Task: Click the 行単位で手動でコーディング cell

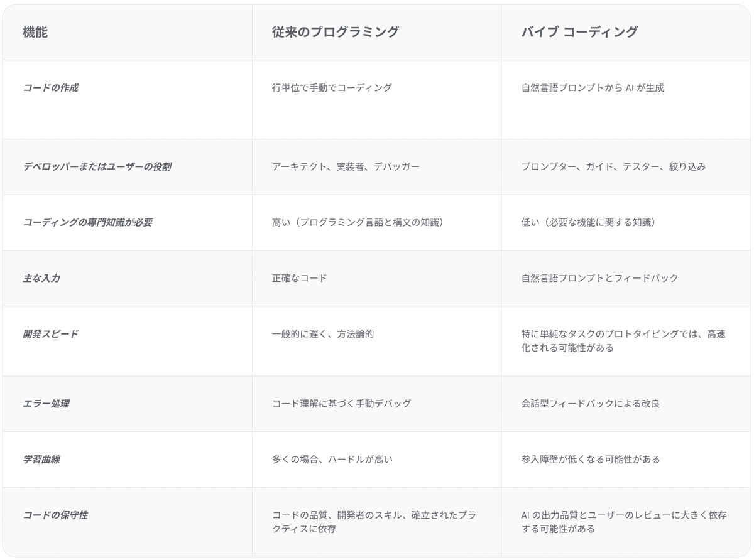Action: (332, 88)
